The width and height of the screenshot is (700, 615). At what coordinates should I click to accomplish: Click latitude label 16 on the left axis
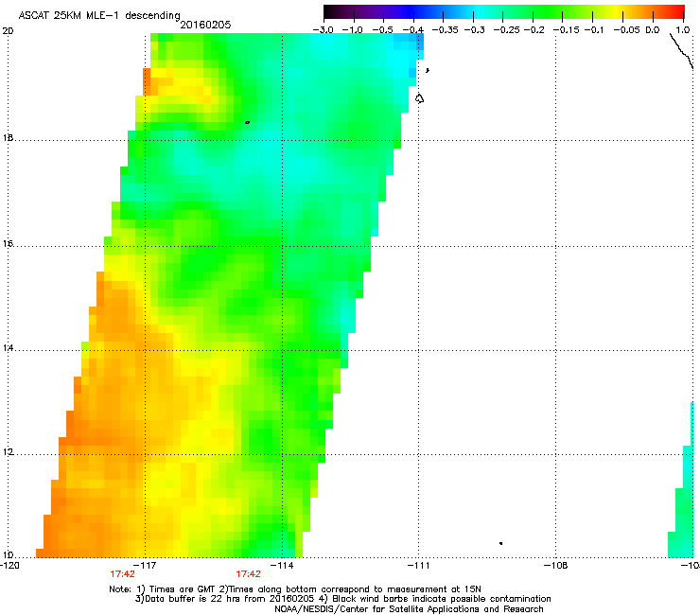(8, 244)
